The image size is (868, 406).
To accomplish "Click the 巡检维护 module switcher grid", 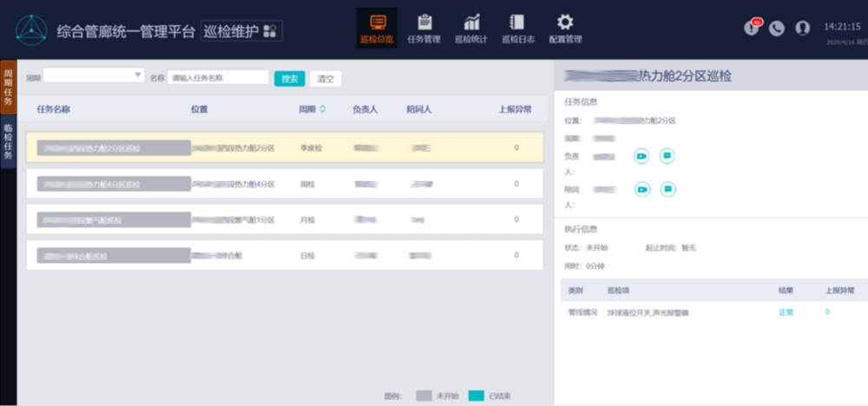I will tap(269, 31).
